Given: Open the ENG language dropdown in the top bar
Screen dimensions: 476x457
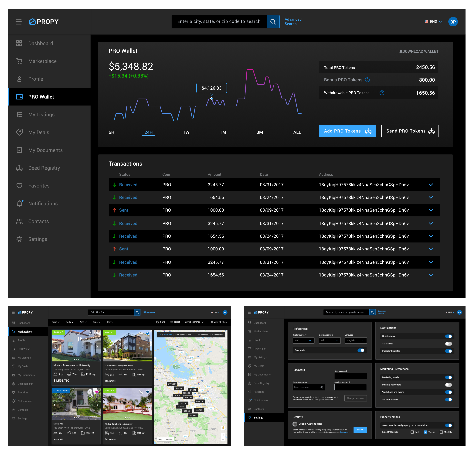Looking at the screenshot, I should [x=433, y=22].
